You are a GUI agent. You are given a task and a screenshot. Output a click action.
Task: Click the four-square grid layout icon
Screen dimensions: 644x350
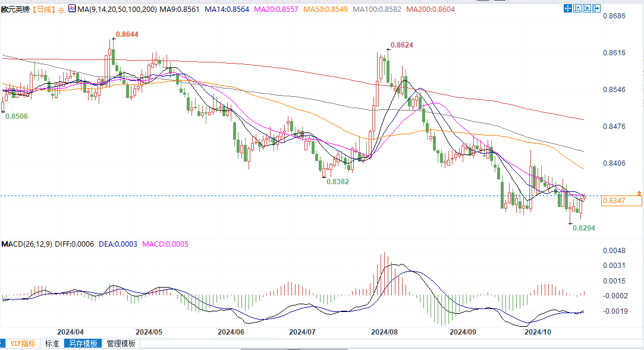[569, 8]
